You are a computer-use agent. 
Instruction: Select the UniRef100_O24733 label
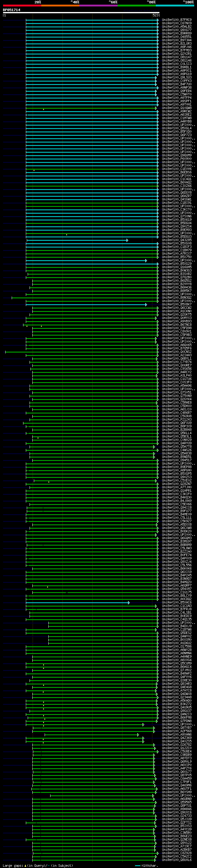pyautogui.click(x=177, y=816)
